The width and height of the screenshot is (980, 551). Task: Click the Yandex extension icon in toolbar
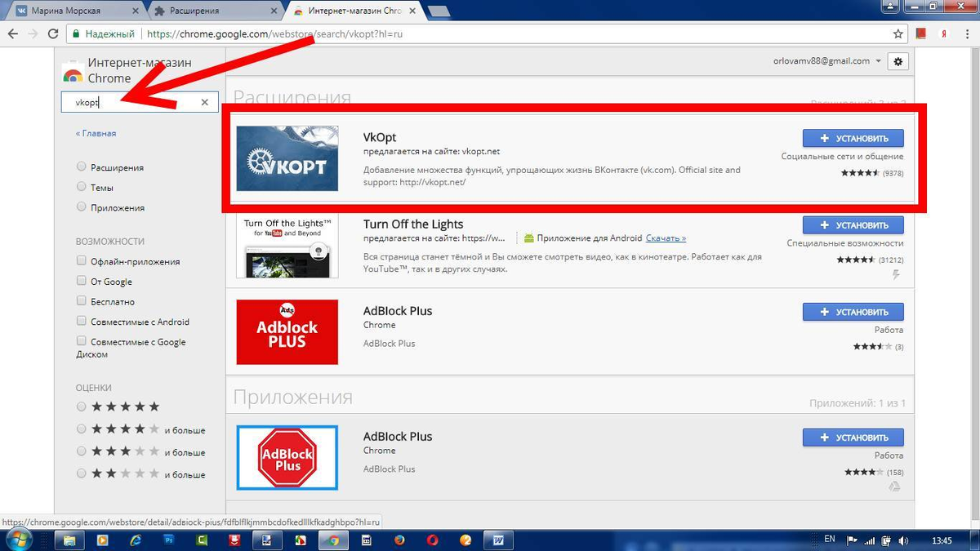(943, 34)
